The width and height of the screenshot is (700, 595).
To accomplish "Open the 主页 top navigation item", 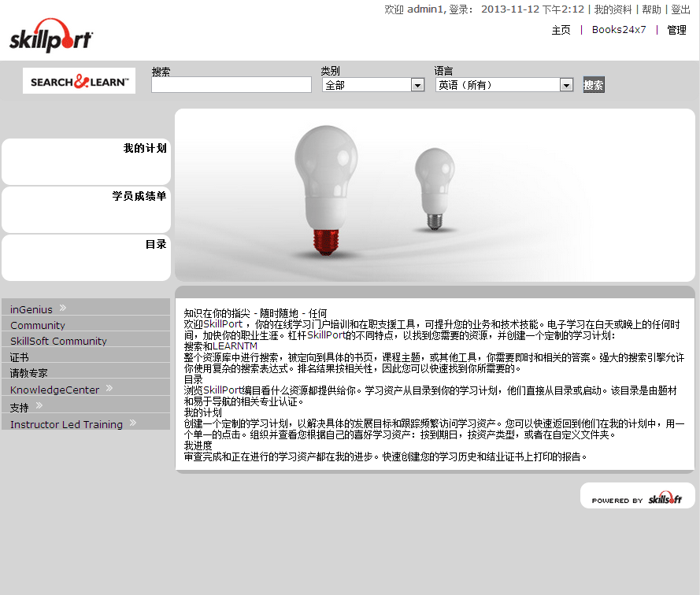I will coord(561,30).
